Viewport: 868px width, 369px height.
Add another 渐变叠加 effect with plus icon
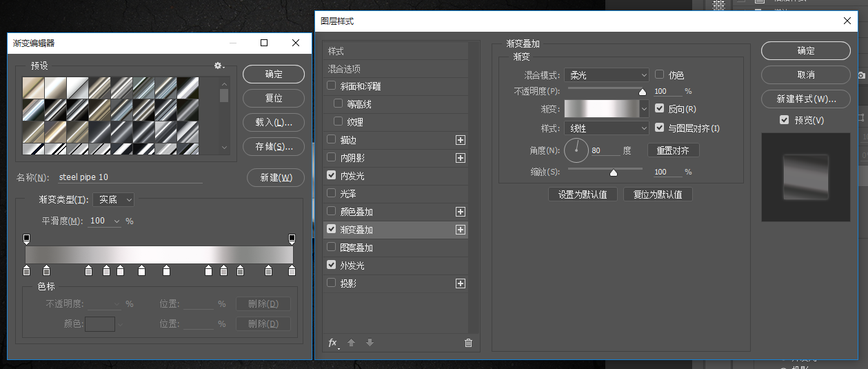click(x=461, y=230)
